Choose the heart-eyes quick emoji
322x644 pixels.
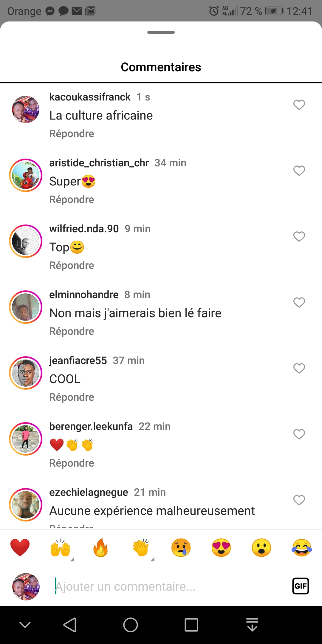coord(221,548)
